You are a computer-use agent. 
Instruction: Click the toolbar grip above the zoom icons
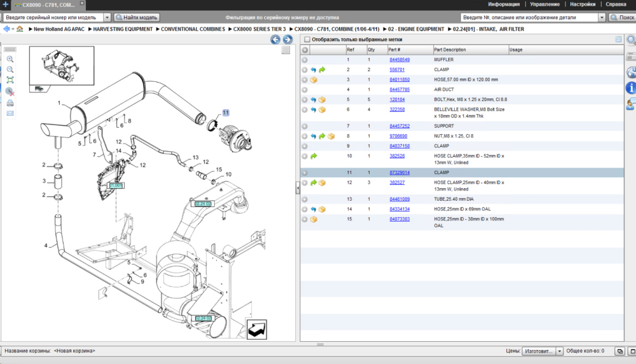10,50
